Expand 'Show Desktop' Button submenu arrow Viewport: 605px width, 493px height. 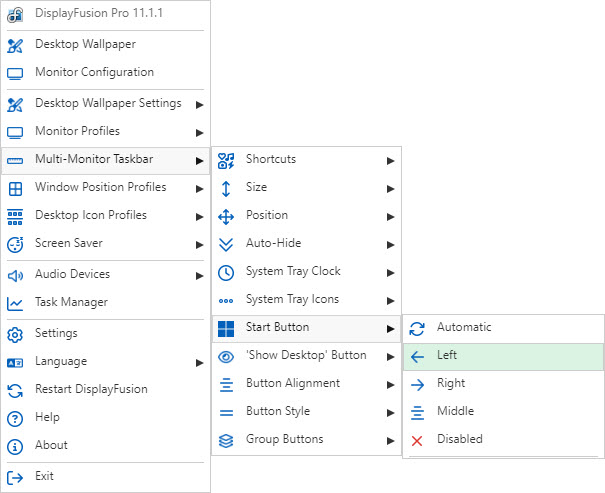click(390, 357)
